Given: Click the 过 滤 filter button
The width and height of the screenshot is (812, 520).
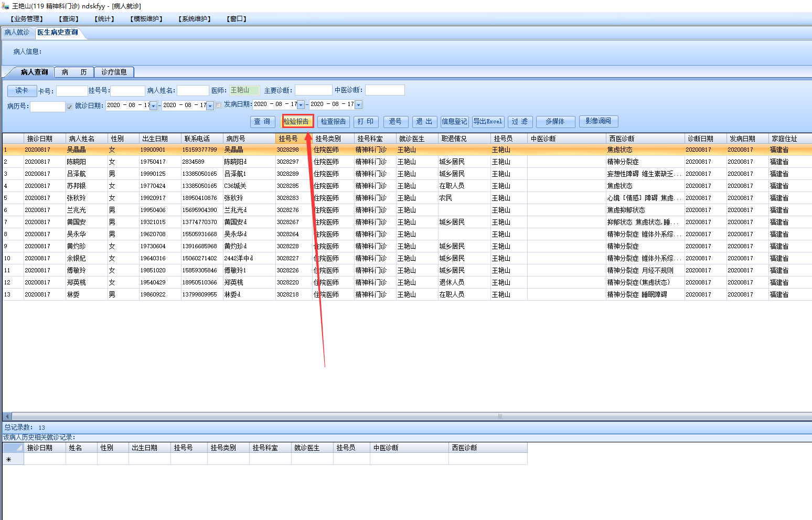Looking at the screenshot, I should click(520, 122).
